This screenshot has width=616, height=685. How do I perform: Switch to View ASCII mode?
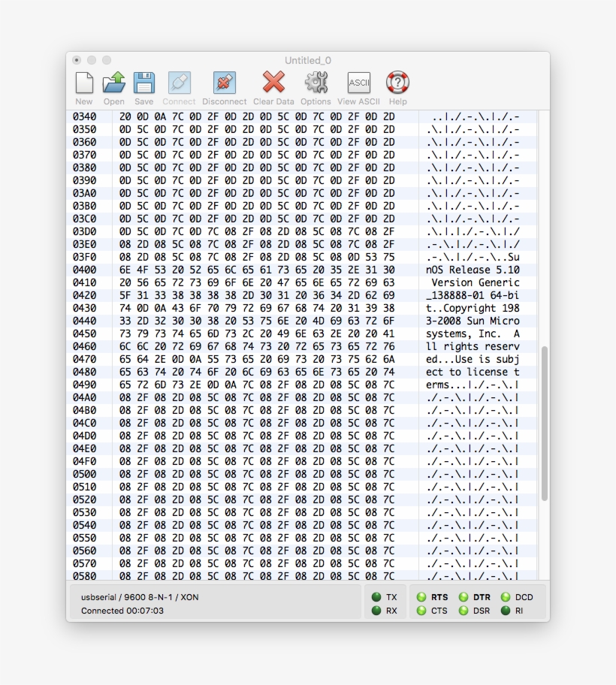point(358,83)
